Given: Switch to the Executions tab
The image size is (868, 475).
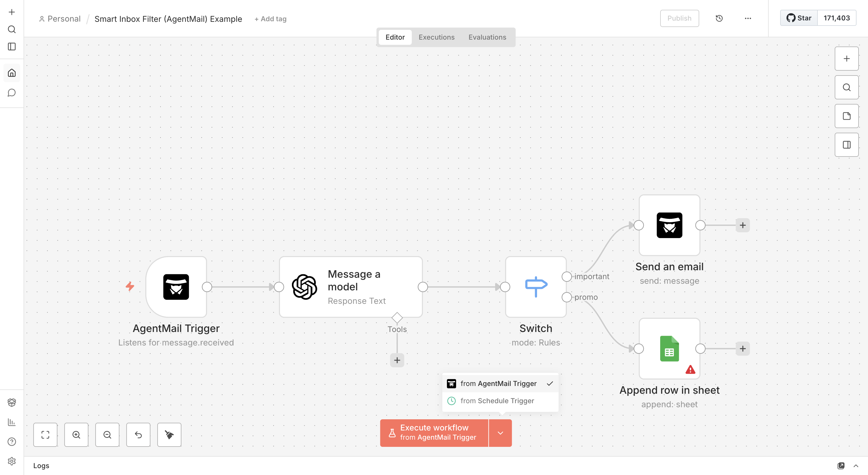Looking at the screenshot, I should 436,37.
